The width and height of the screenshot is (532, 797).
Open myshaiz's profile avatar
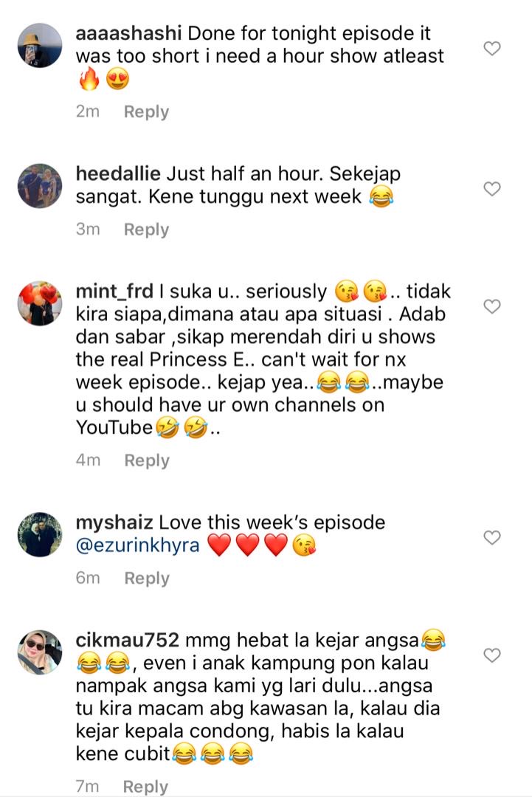tap(40, 534)
